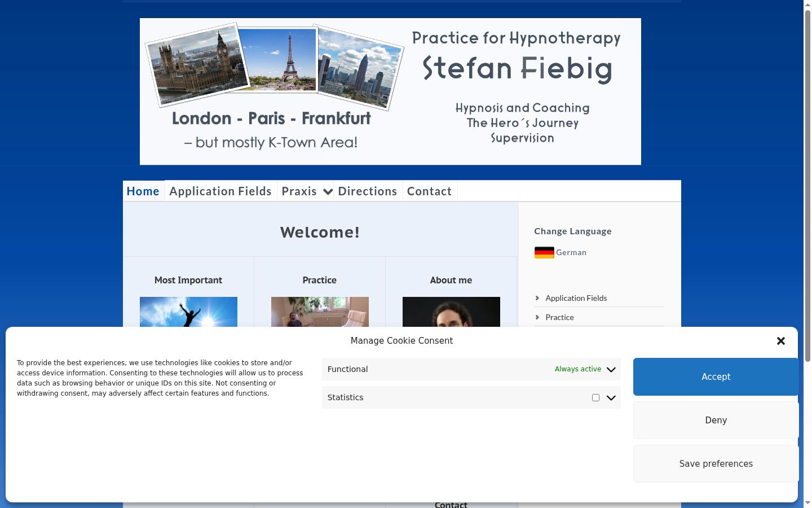This screenshot has width=812, height=508.
Task: Click the Practice column heading
Action: point(320,280)
